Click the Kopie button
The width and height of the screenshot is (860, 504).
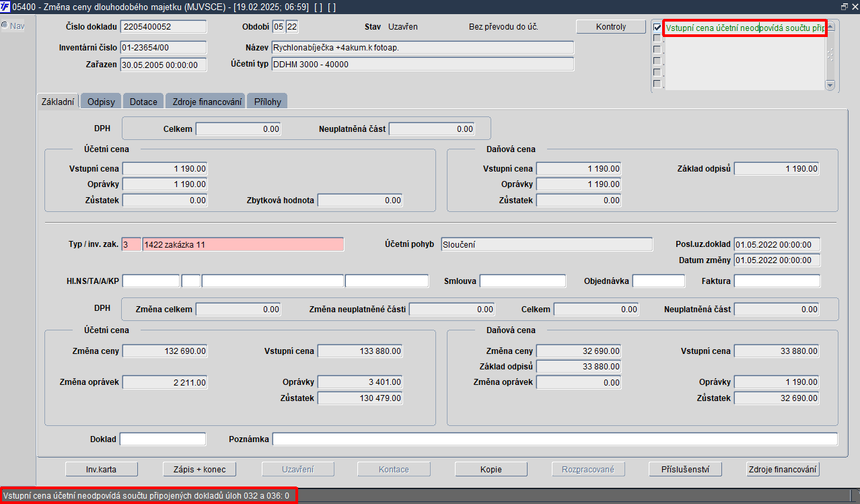point(491,469)
